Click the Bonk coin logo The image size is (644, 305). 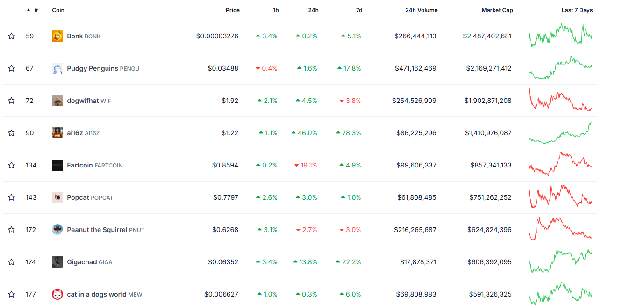(x=57, y=36)
